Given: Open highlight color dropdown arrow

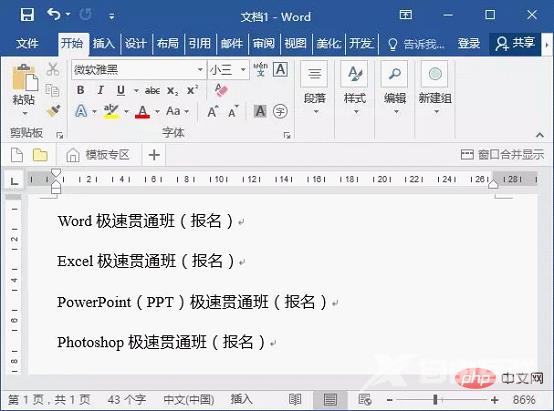Looking at the screenshot, I should click(x=126, y=112).
